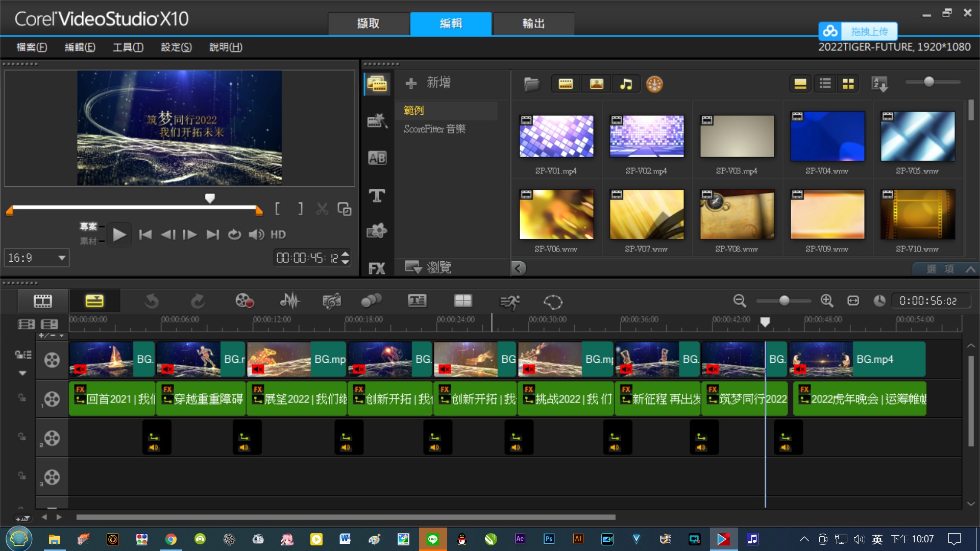Open the 工具(T) menu
The image size is (980, 551).
coord(128,47)
